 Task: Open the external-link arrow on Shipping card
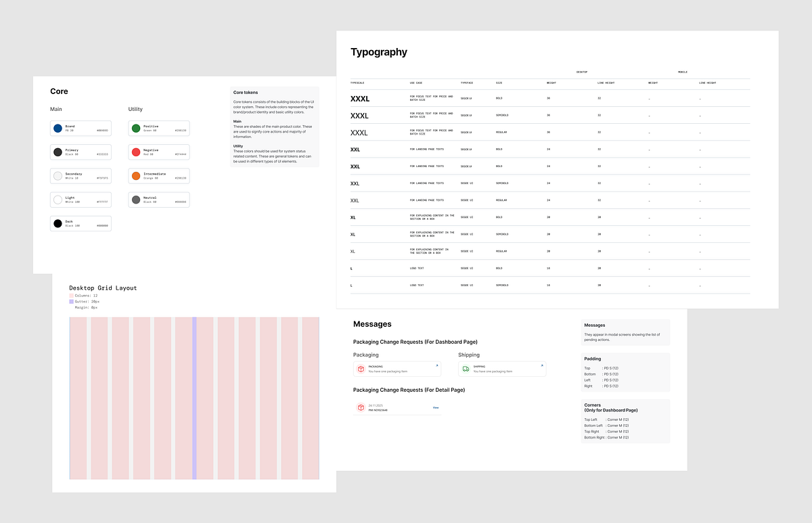(x=542, y=365)
